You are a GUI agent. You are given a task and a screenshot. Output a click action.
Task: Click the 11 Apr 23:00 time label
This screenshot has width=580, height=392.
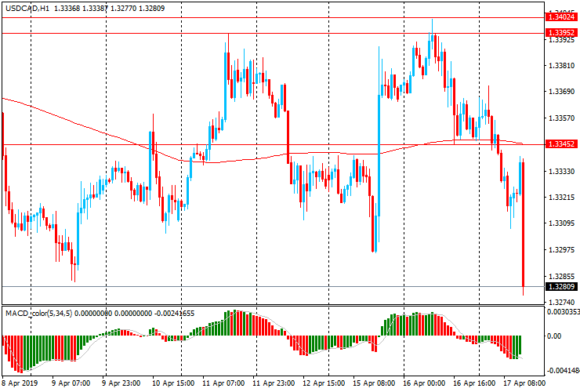[274, 383]
